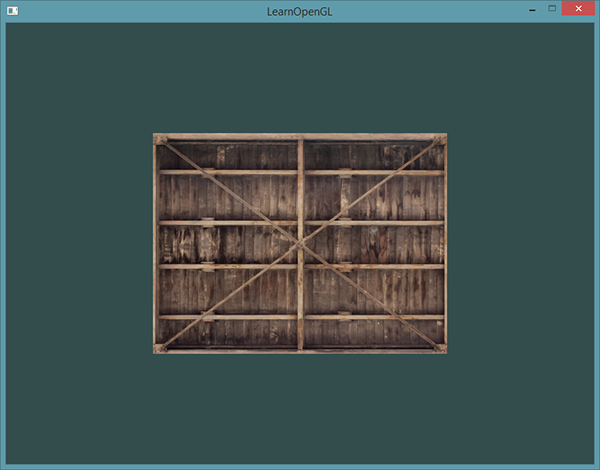600x470 pixels.
Task: Click the crate's vertical center beam near top
Action: click(x=300, y=155)
